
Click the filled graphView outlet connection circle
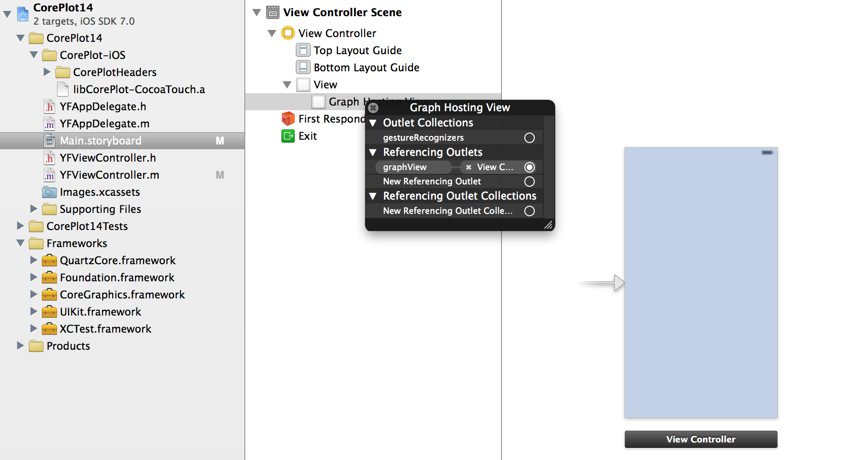529,167
